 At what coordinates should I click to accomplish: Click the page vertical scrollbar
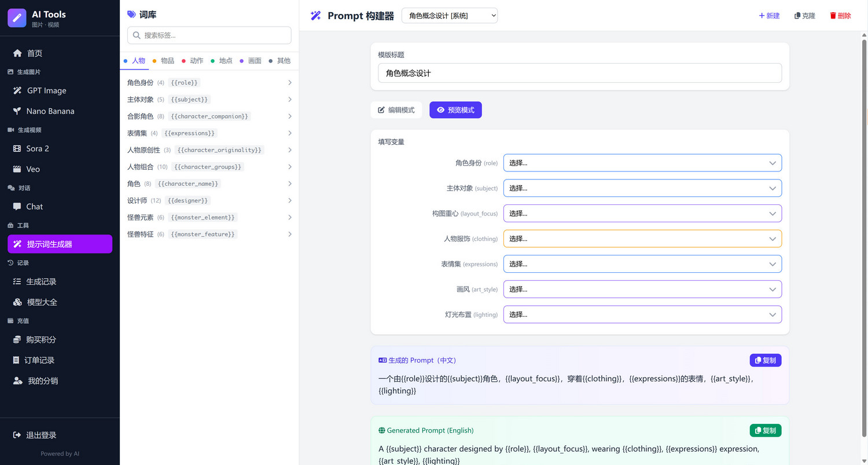pyautogui.click(x=863, y=232)
